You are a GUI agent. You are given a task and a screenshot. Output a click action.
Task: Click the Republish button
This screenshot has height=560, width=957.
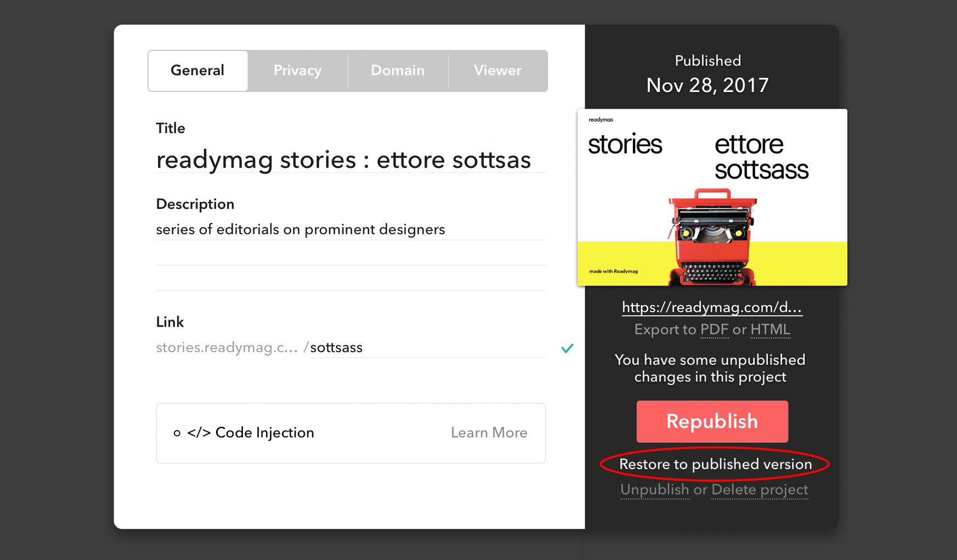712,421
